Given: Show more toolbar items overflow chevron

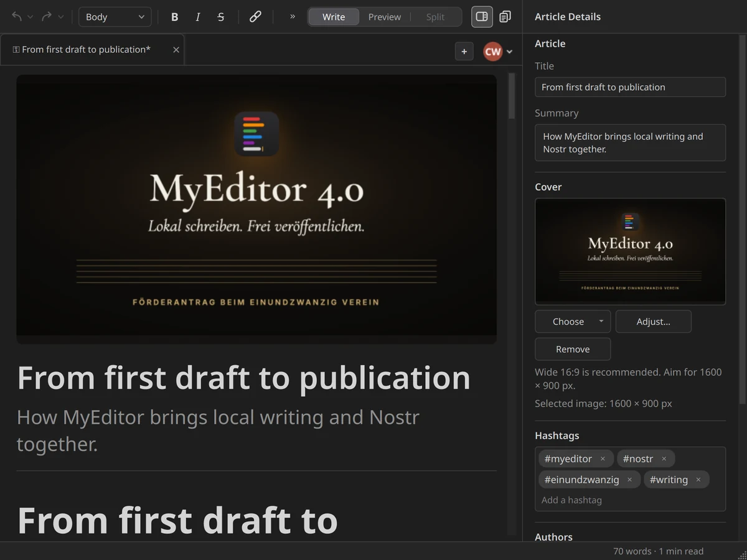Looking at the screenshot, I should (x=293, y=17).
